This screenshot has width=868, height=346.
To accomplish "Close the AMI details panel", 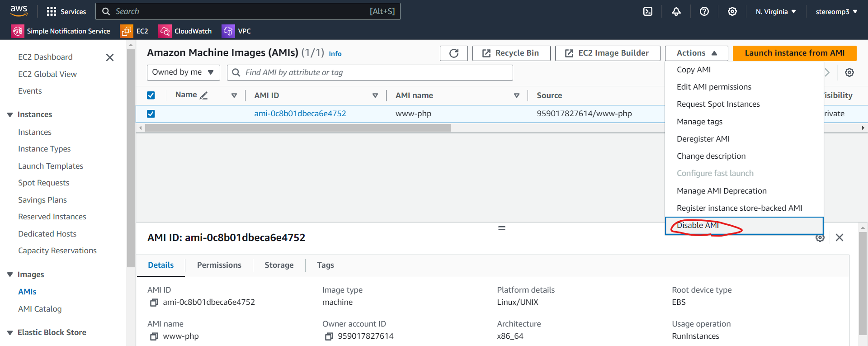I will (840, 237).
